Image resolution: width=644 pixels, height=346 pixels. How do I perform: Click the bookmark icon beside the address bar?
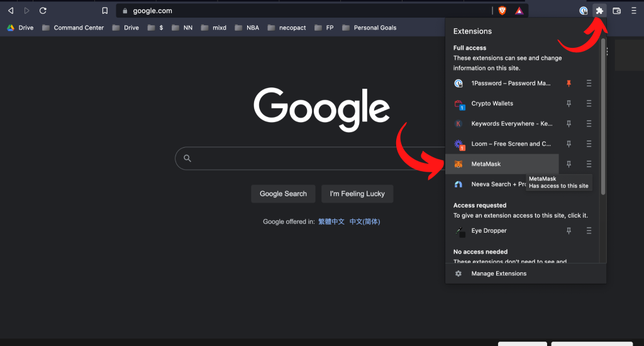click(105, 11)
